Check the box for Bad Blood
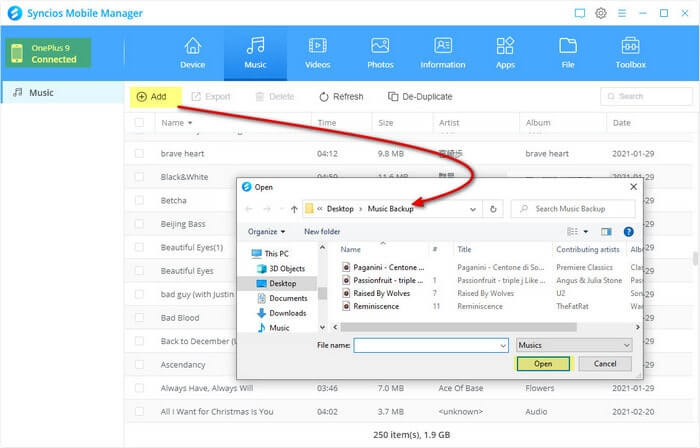700x448 pixels. pos(139,318)
